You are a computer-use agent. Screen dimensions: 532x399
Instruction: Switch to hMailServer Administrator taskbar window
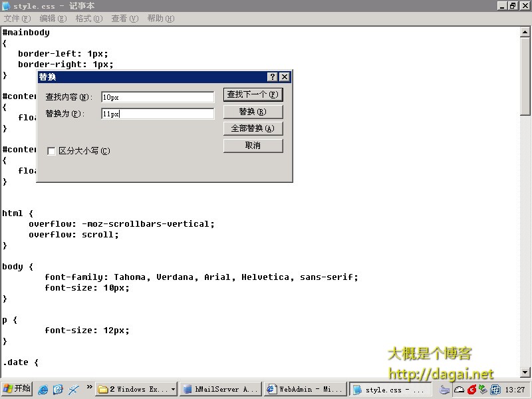(221, 390)
